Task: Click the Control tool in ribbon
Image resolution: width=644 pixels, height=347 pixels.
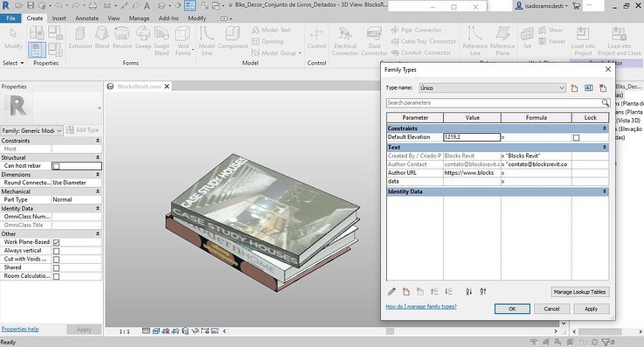Action: pyautogui.click(x=316, y=38)
